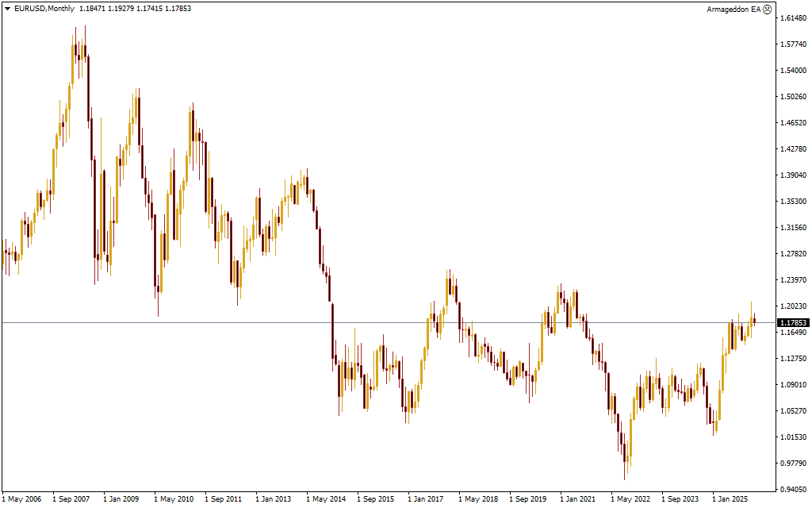Click the 1 May 2014 date label
The width and height of the screenshot is (812, 508).
325,499
